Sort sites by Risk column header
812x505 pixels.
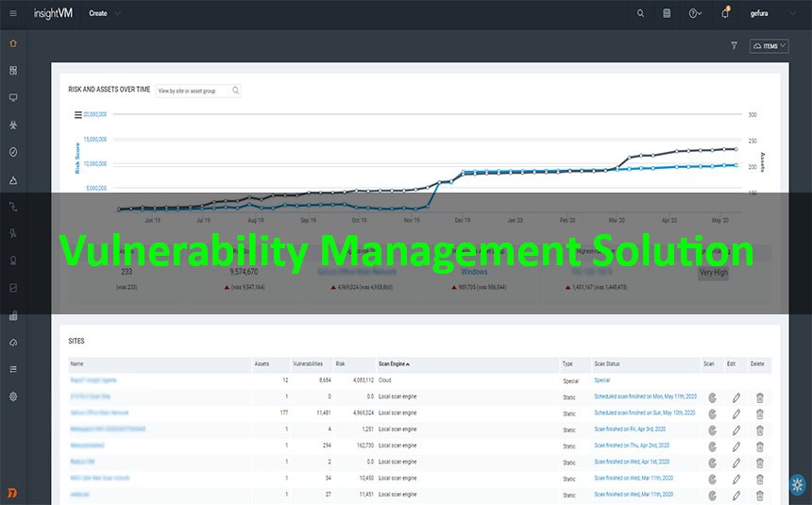(340, 364)
